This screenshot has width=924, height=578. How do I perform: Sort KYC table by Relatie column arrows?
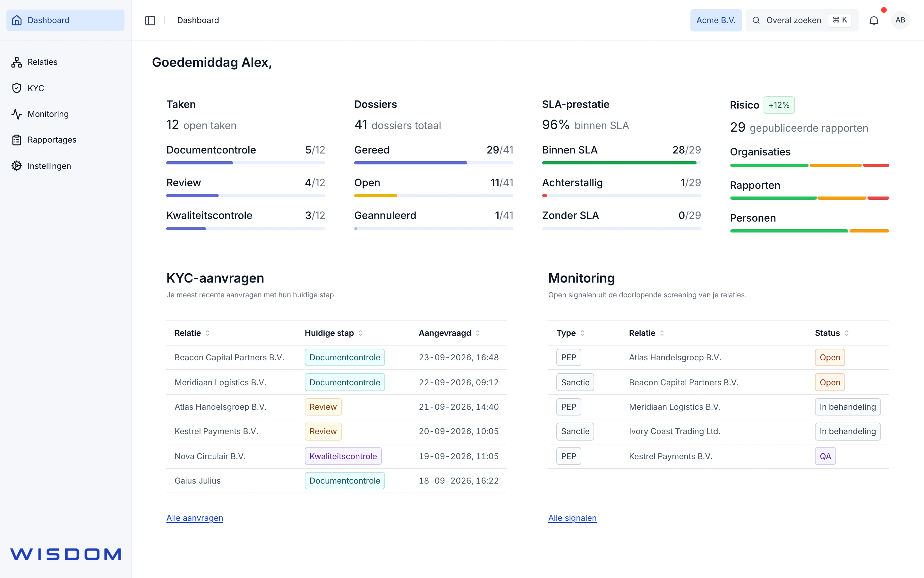(207, 333)
